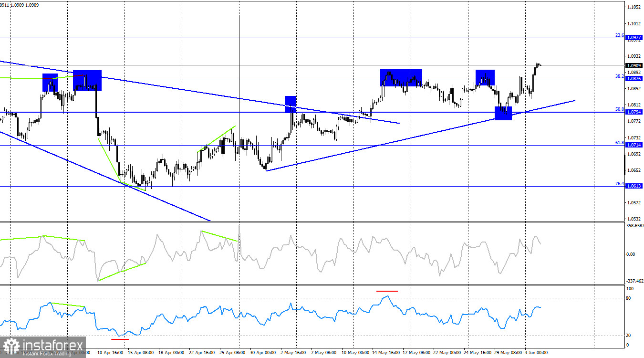Click the 0.00 oscillator scale value
This screenshot has height=358, width=644.
coord(631,254)
